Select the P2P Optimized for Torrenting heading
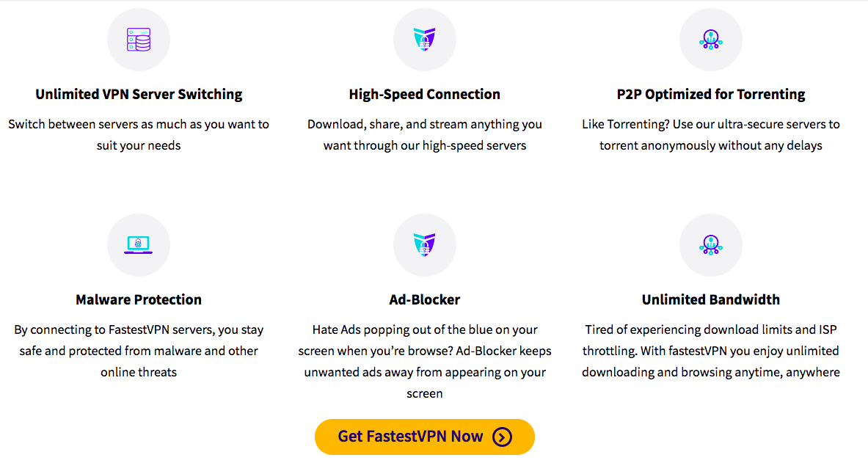 point(711,94)
